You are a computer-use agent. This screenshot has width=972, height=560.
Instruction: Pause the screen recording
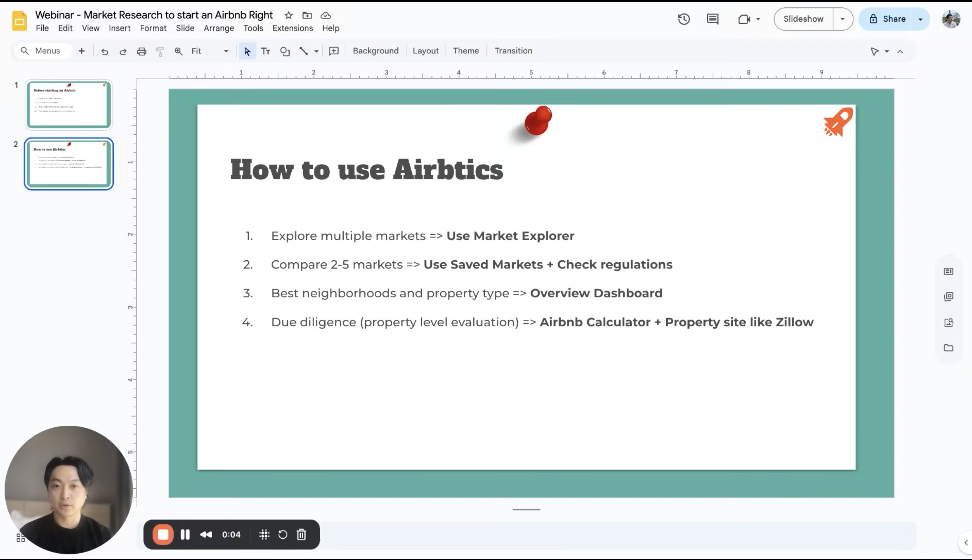[185, 534]
